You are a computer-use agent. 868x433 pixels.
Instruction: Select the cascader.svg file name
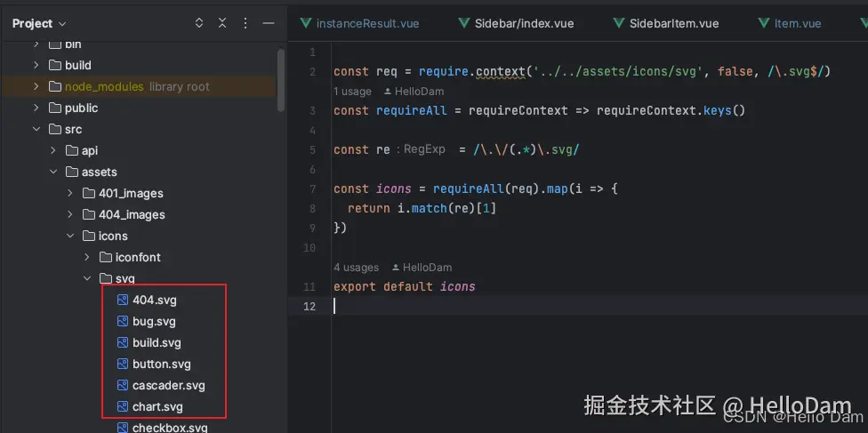pos(169,385)
